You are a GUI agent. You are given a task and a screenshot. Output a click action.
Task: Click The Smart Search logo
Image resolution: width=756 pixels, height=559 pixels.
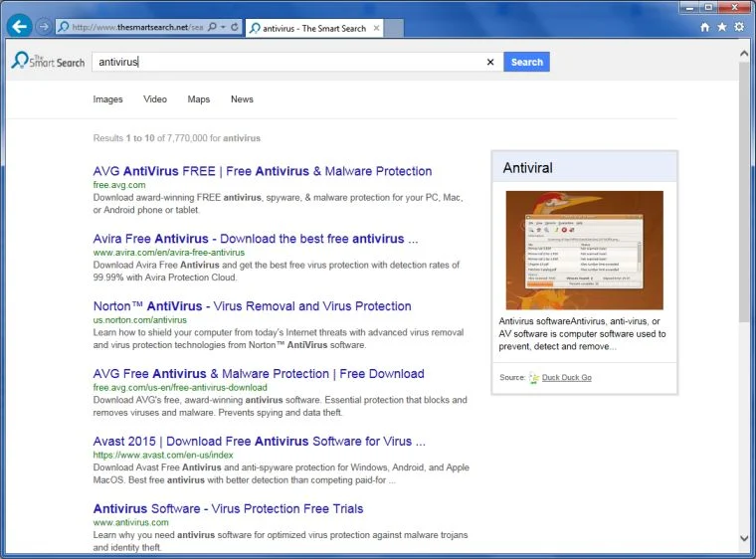pyautogui.click(x=48, y=61)
